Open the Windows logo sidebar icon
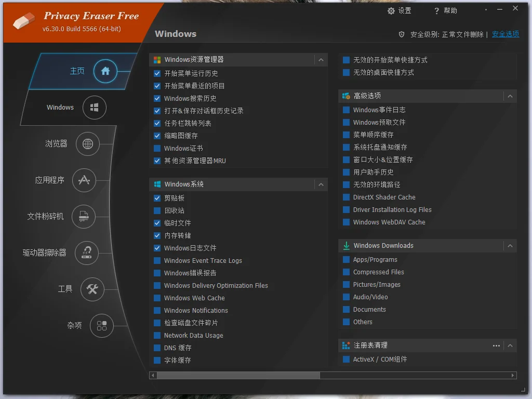This screenshot has height=399, width=532. (x=95, y=107)
